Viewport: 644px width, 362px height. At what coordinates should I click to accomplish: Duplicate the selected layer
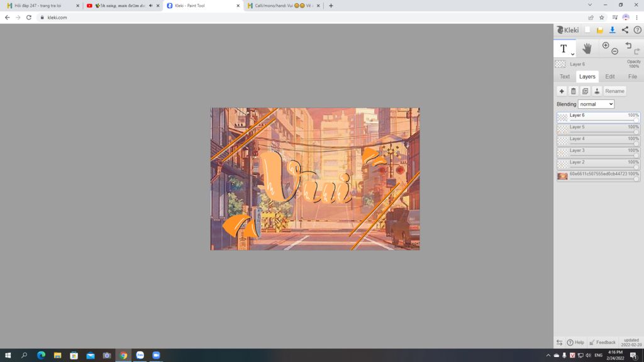click(x=586, y=91)
